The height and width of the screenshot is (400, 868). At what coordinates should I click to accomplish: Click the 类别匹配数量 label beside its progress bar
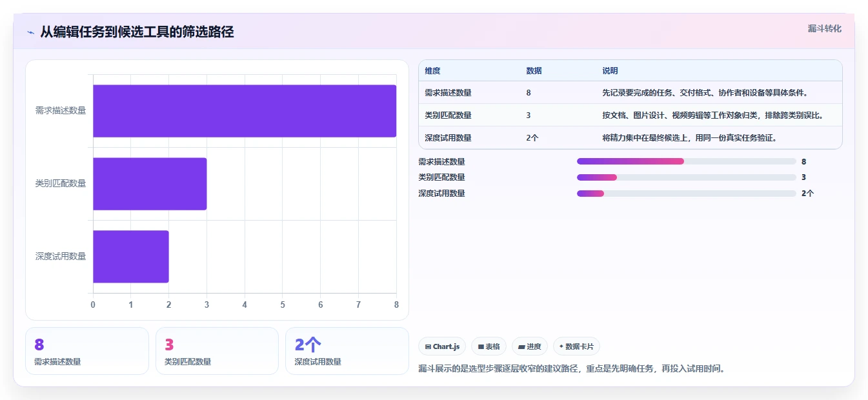click(441, 177)
